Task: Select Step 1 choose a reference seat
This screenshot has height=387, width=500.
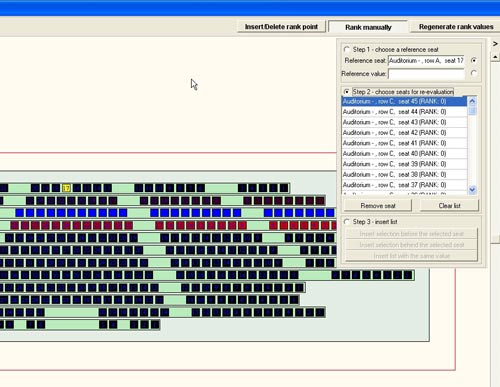Action: (347, 50)
